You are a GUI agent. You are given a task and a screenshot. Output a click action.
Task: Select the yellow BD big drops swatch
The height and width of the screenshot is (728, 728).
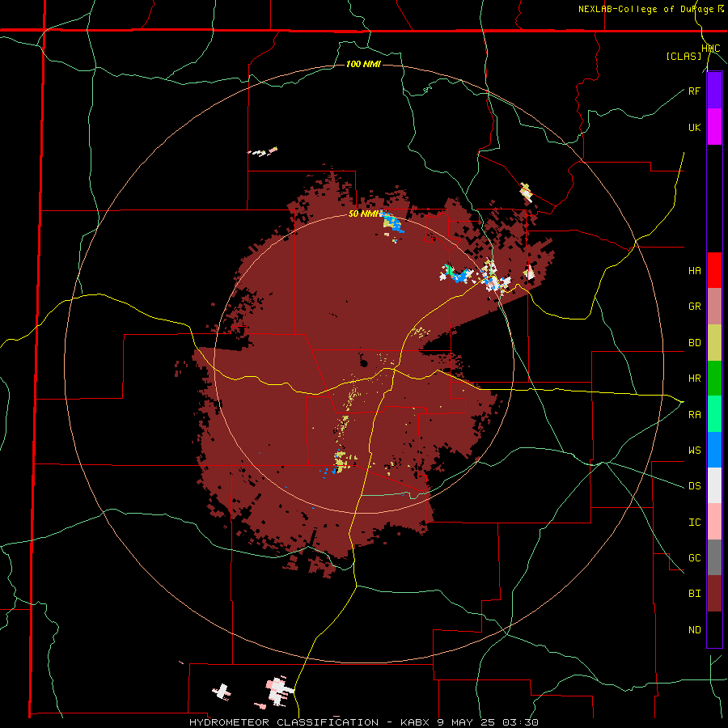(x=714, y=343)
